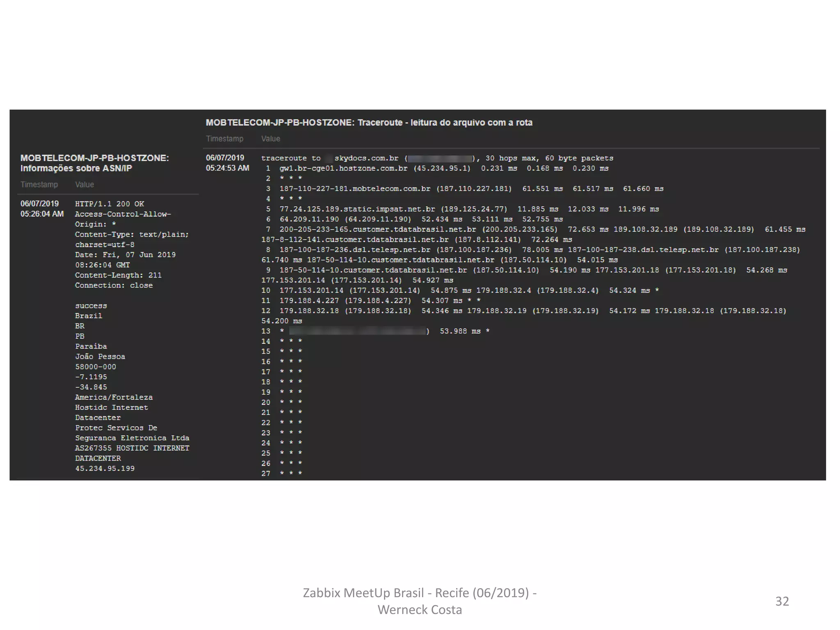Click the 'success' status line
840x630 pixels.
pyautogui.click(x=91, y=306)
